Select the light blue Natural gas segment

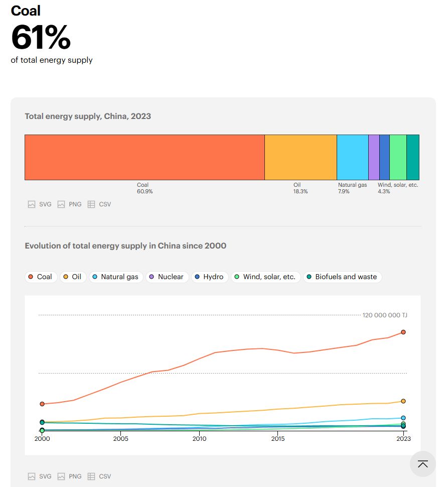click(352, 157)
